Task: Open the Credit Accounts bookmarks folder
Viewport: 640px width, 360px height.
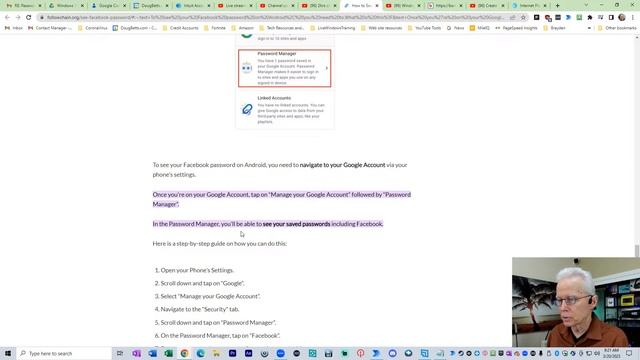Action: point(180,28)
